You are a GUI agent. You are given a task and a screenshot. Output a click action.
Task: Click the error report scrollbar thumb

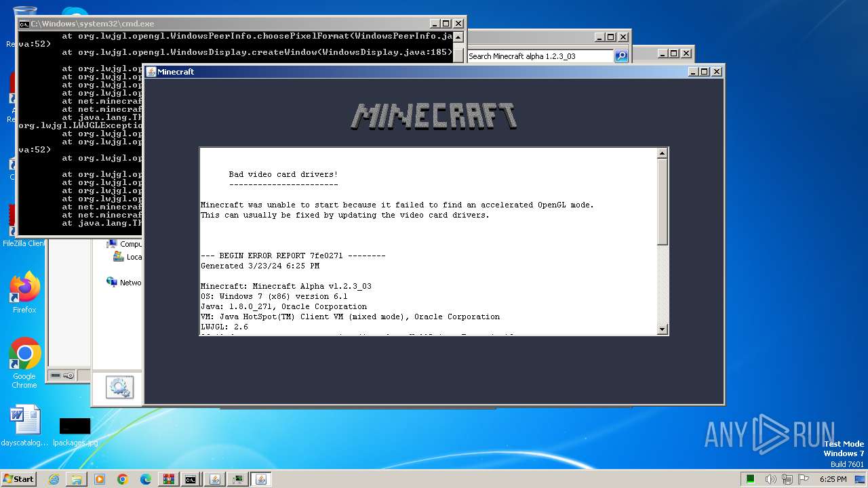[663, 201]
